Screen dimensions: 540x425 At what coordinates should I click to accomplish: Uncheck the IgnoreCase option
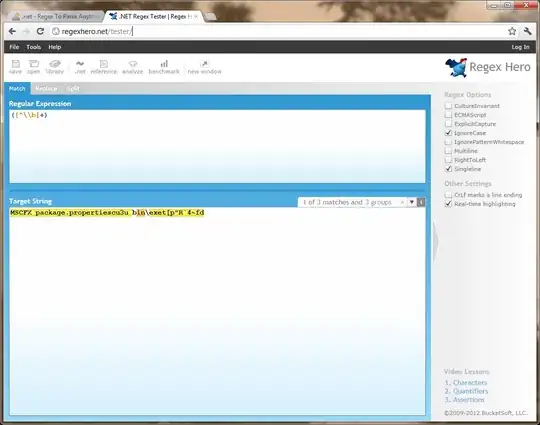[x=448, y=133]
